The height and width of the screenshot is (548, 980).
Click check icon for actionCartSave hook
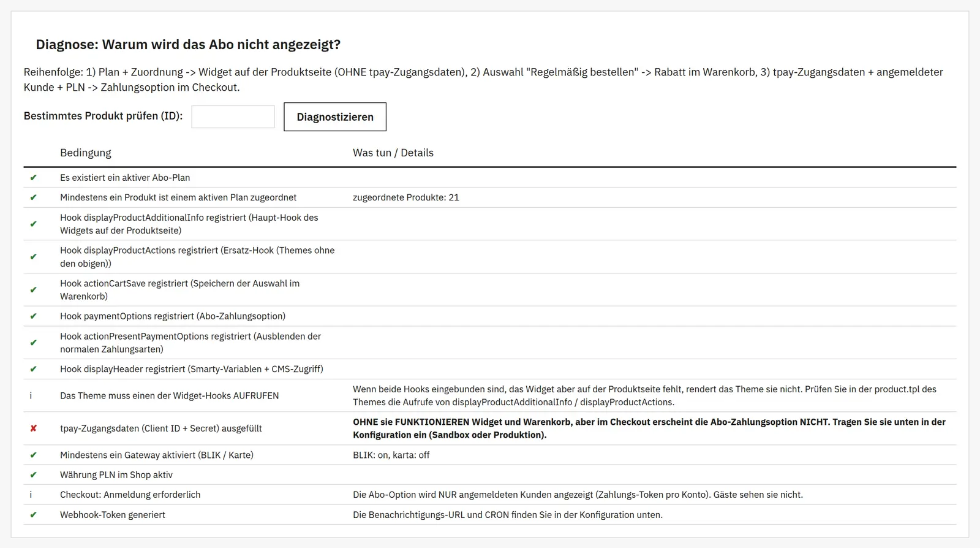click(x=33, y=290)
